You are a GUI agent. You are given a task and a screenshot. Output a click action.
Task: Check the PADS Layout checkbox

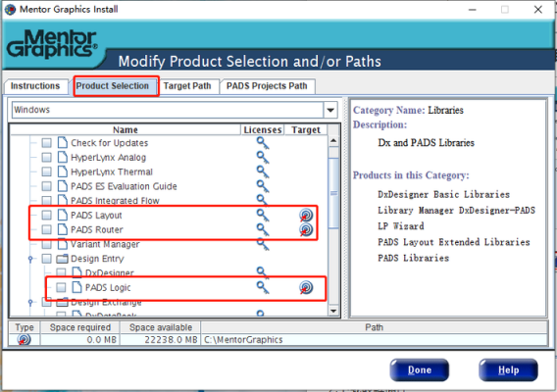pos(46,216)
